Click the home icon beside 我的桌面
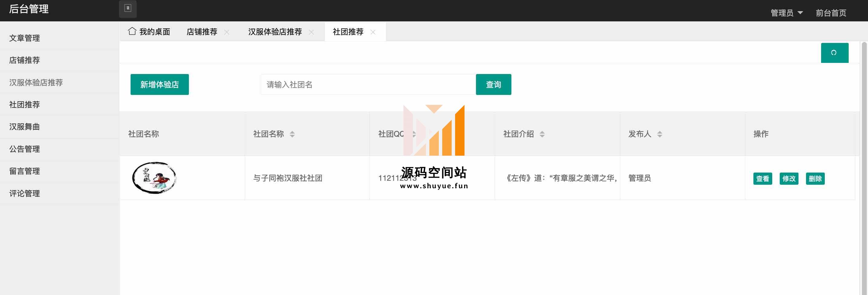The image size is (868, 295). [x=132, y=31]
